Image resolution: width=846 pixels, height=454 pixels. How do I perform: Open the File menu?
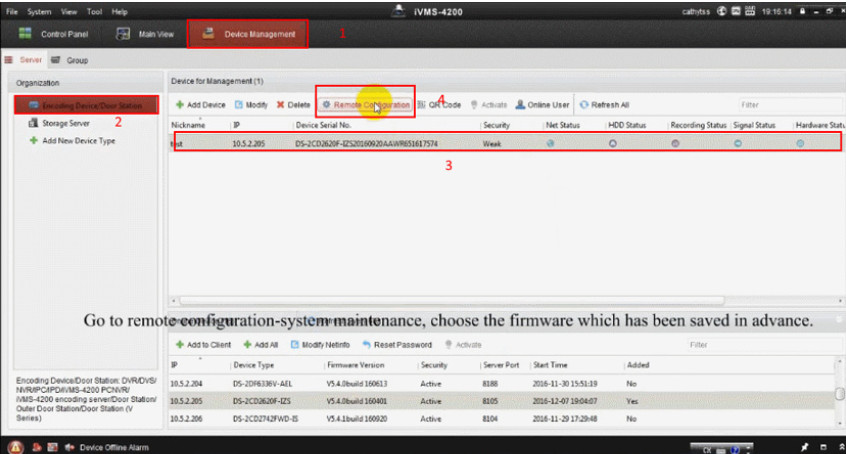pos(12,11)
